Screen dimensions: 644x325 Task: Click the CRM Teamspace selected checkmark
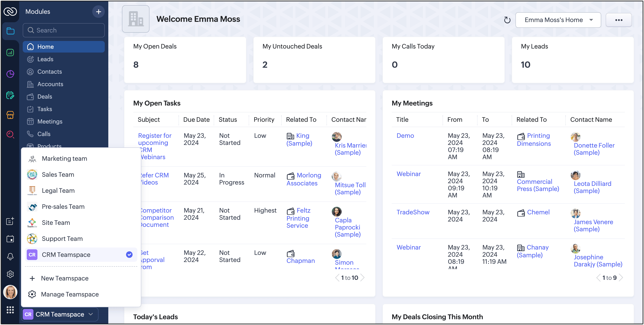click(129, 255)
